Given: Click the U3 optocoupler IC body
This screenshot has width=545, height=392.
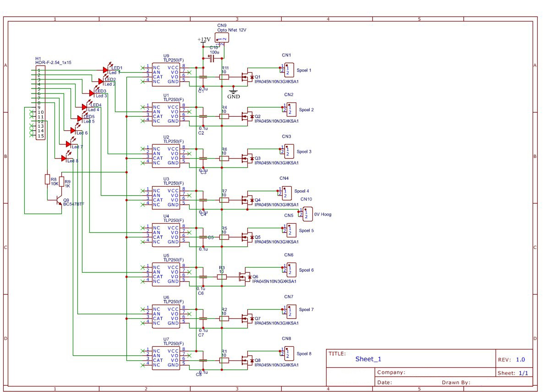Looking at the screenshot, I should (x=166, y=198).
